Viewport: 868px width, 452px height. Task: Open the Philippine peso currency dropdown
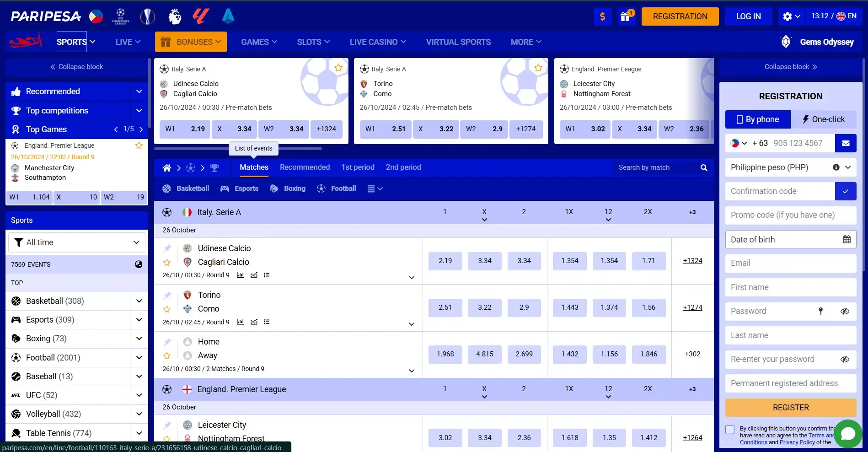coord(847,167)
